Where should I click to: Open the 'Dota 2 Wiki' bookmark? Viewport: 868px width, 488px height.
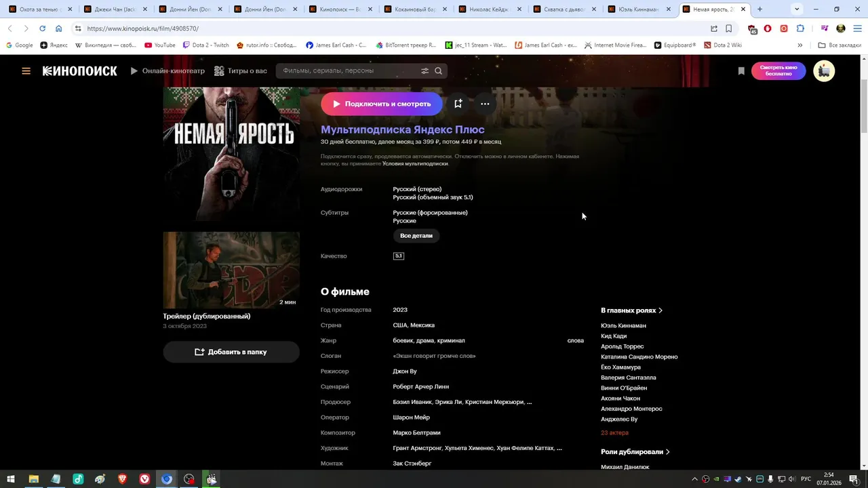(723, 45)
